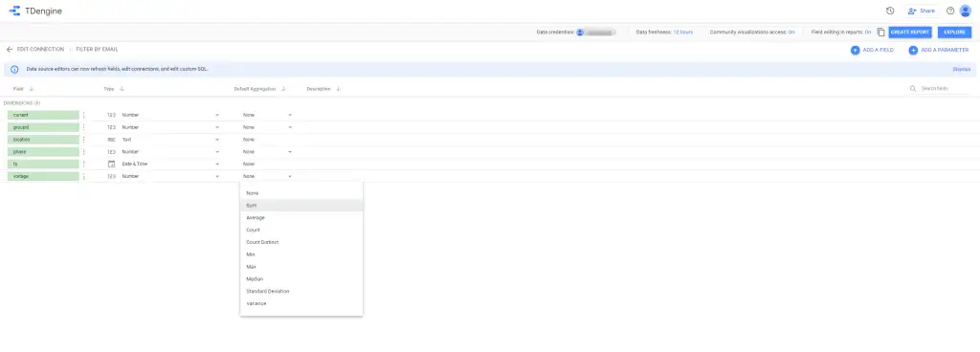Toggle Community visualizations access On

[x=791, y=32]
